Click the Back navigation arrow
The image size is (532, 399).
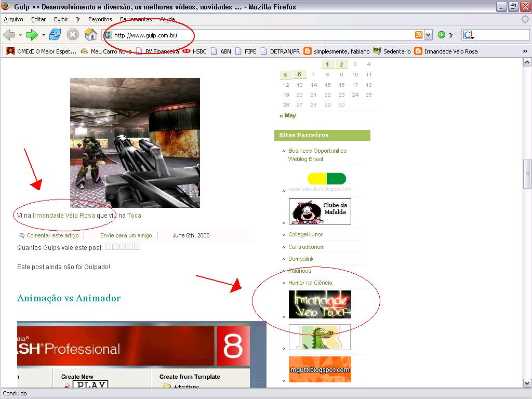pos(9,35)
